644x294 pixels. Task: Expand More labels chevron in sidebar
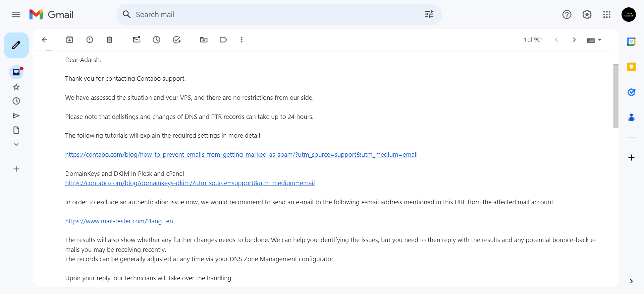point(16,144)
